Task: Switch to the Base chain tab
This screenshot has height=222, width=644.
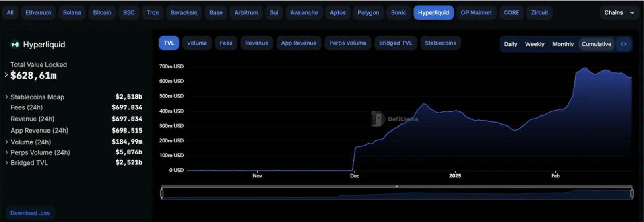Action: [x=216, y=13]
